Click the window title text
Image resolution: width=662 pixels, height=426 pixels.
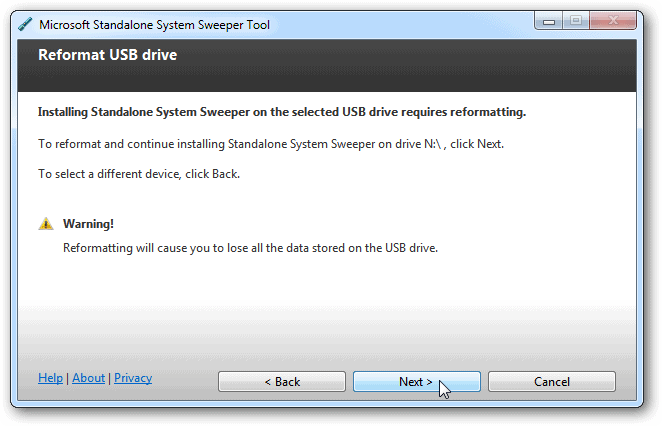(154, 24)
